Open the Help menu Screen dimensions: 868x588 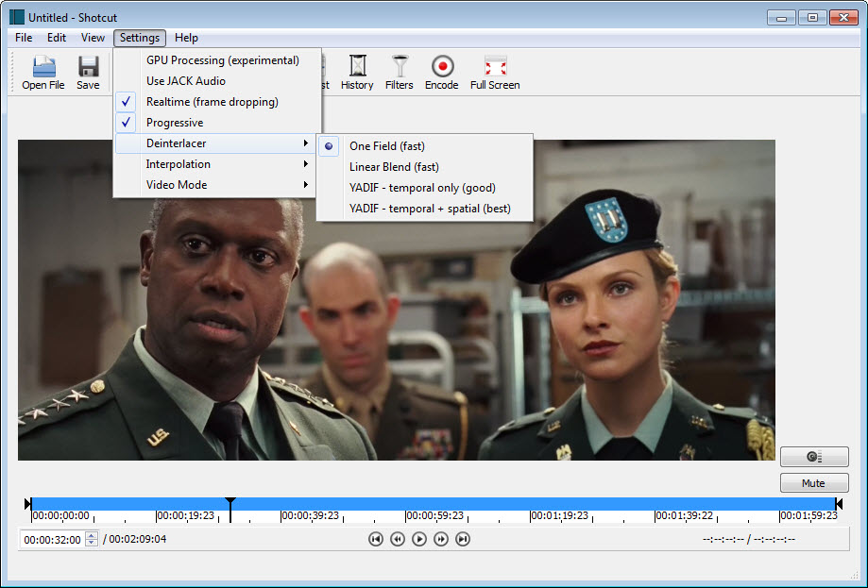click(186, 38)
